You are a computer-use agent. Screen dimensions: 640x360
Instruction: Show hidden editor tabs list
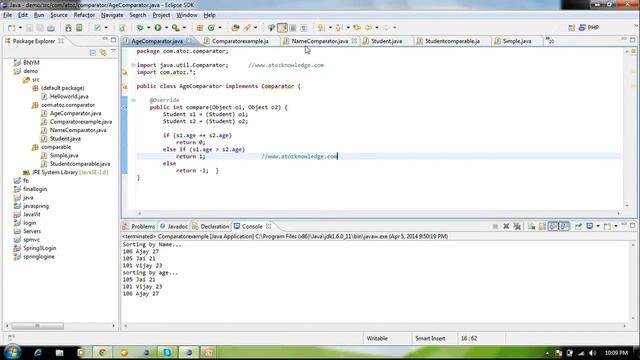pyautogui.click(x=550, y=41)
